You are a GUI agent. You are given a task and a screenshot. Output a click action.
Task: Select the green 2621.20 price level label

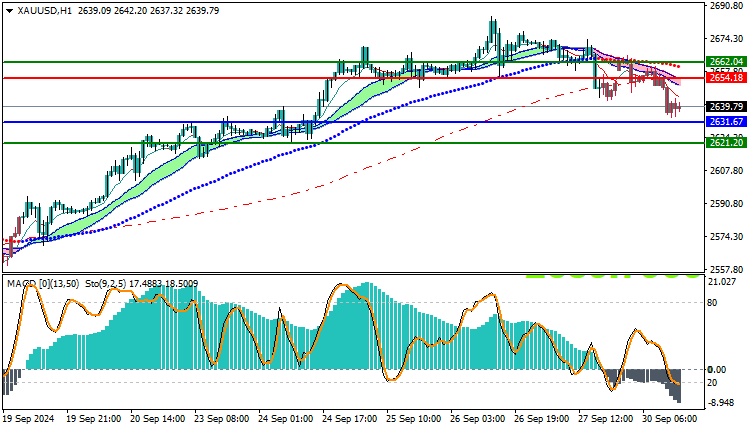(x=726, y=143)
